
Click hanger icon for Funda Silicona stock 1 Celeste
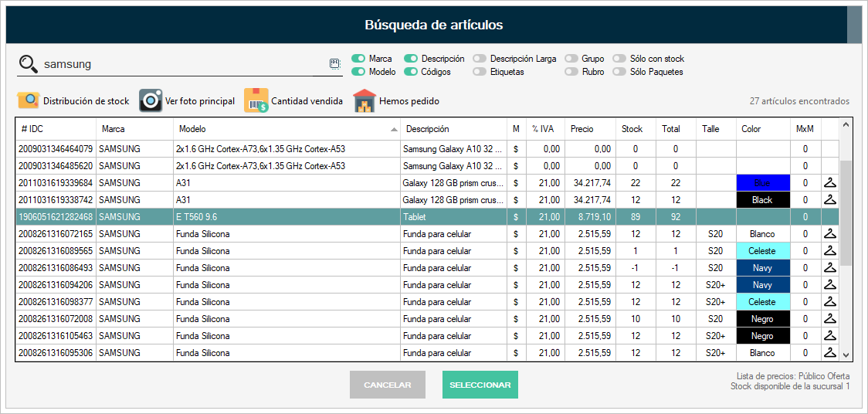pos(829,251)
